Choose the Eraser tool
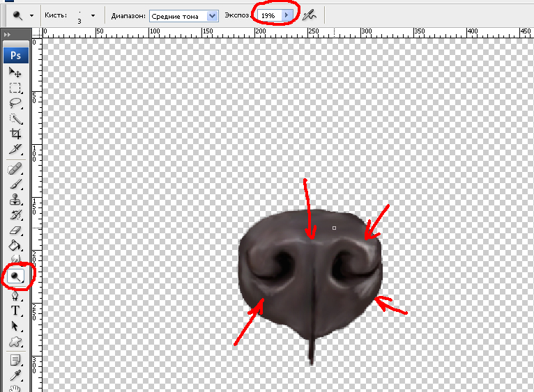Viewport: 534px width, 392px height. tap(15, 230)
